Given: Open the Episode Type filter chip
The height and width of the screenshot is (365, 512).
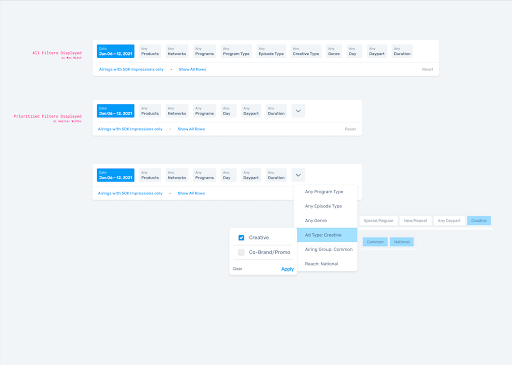Looking at the screenshot, I should tap(271, 51).
